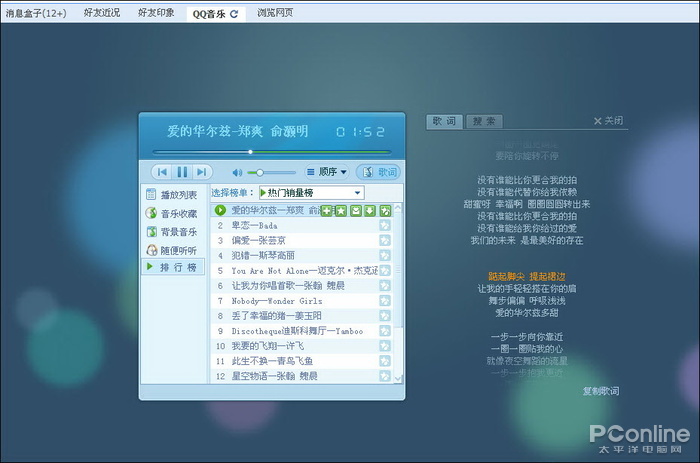Open 背景音乐 in the sidebar
The image size is (700, 463).
coord(172,232)
